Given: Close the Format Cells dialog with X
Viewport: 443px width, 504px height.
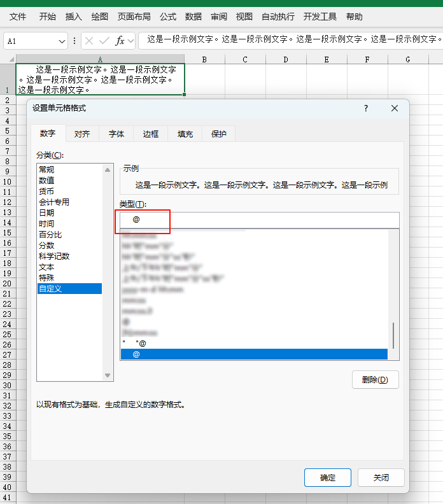Looking at the screenshot, I should click(395, 108).
